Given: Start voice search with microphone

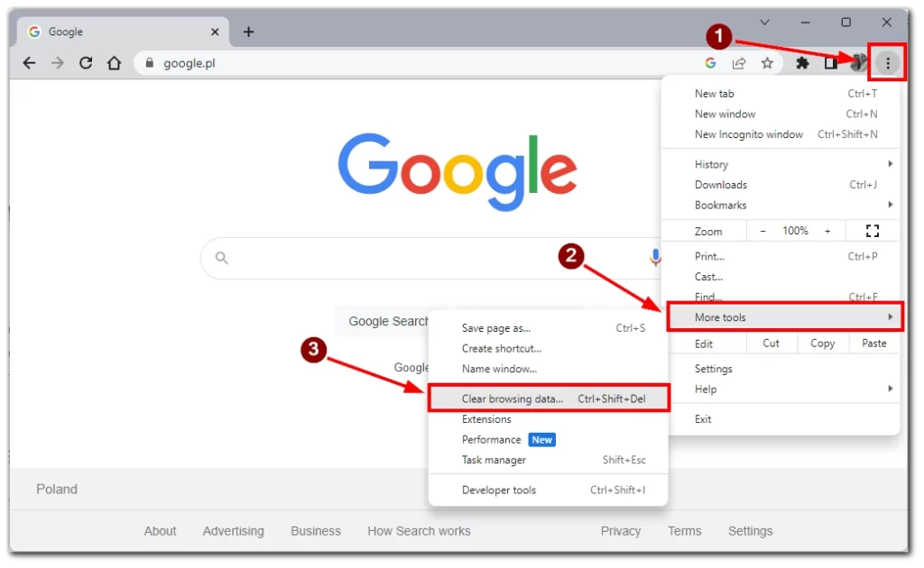Looking at the screenshot, I should [x=655, y=257].
